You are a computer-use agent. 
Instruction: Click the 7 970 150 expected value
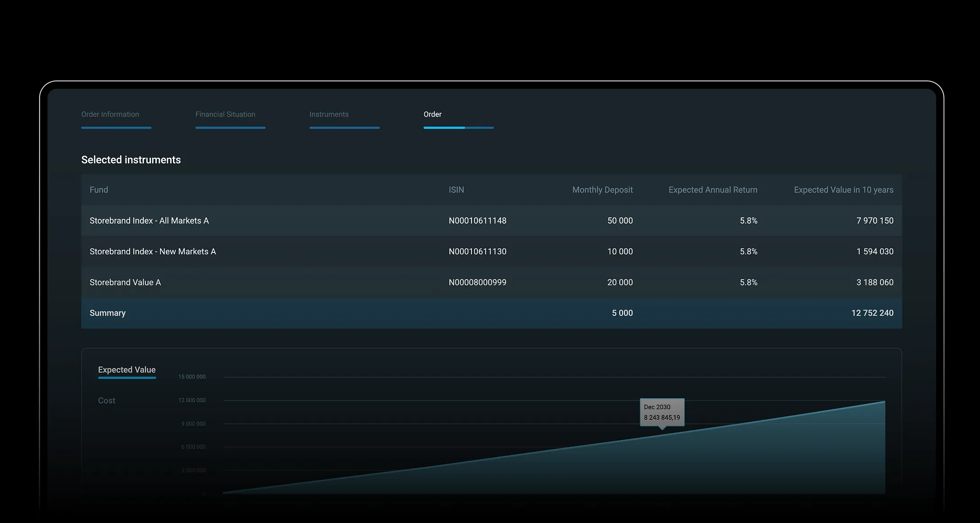point(875,221)
